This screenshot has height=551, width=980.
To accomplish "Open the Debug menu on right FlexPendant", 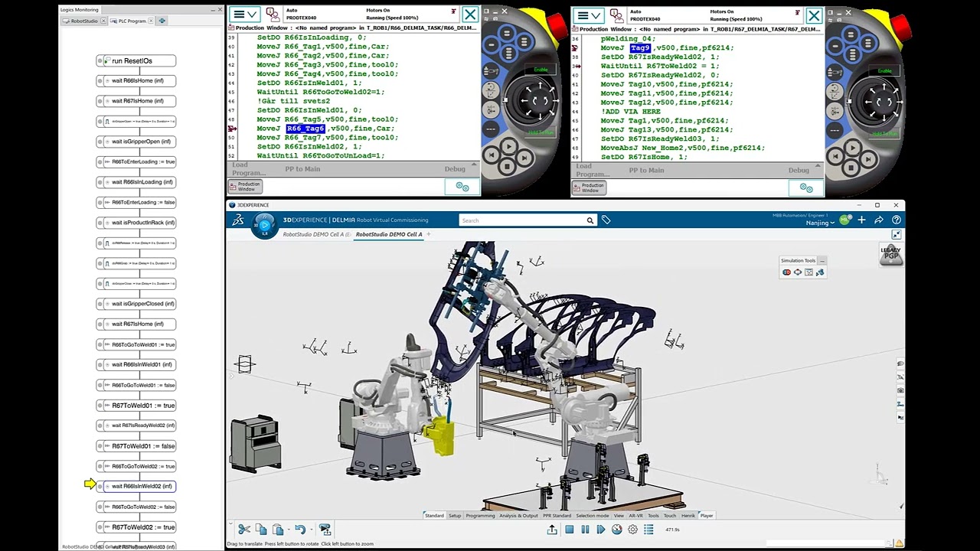I will [x=799, y=170].
